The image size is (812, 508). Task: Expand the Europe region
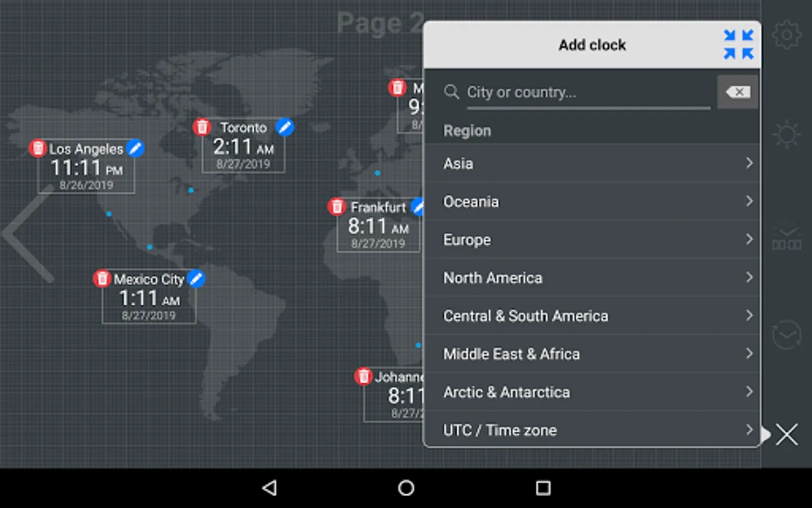592,239
